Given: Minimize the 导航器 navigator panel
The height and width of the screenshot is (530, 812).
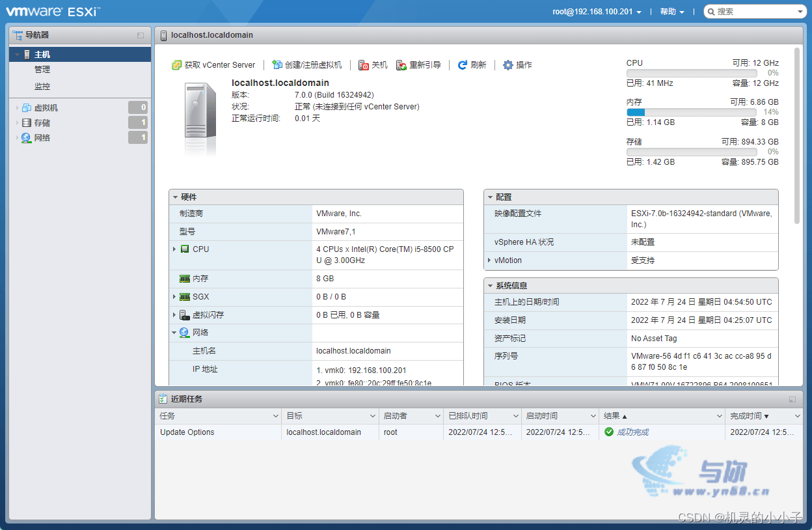Looking at the screenshot, I should (141, 35).
